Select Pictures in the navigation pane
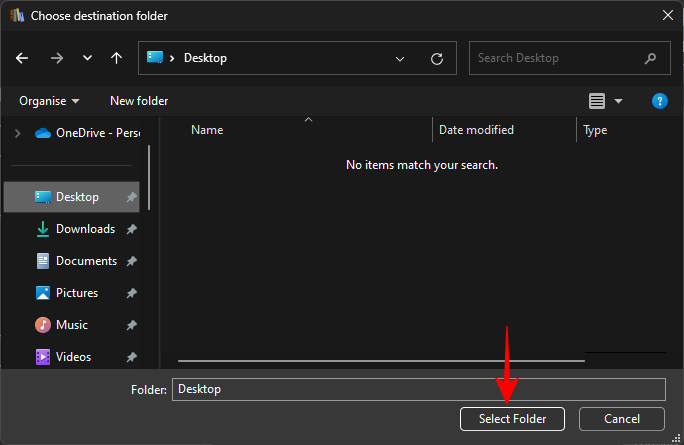The image size is (684, 445). click(x=77, y=293)
